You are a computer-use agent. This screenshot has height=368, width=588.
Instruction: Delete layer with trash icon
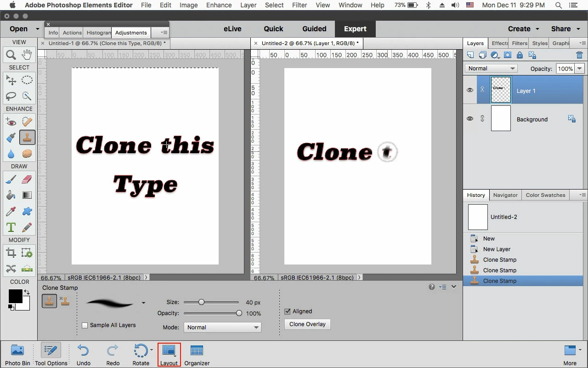coord(579,55)
